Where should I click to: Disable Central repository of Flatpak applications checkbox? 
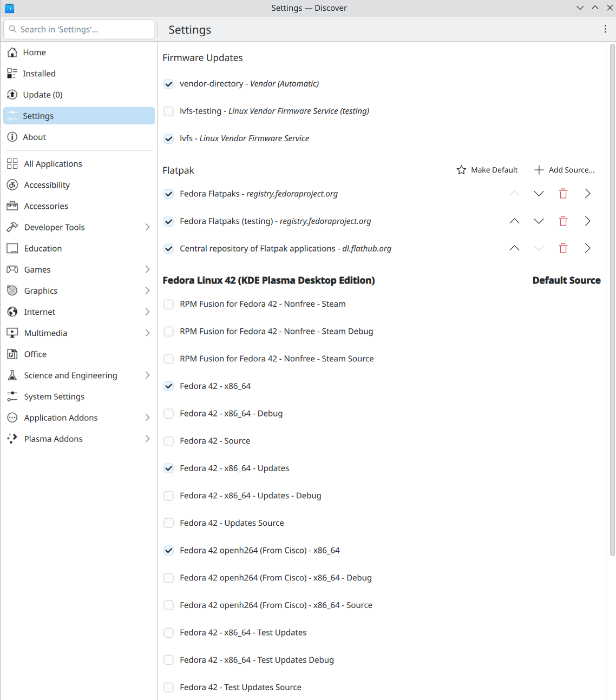169,248
